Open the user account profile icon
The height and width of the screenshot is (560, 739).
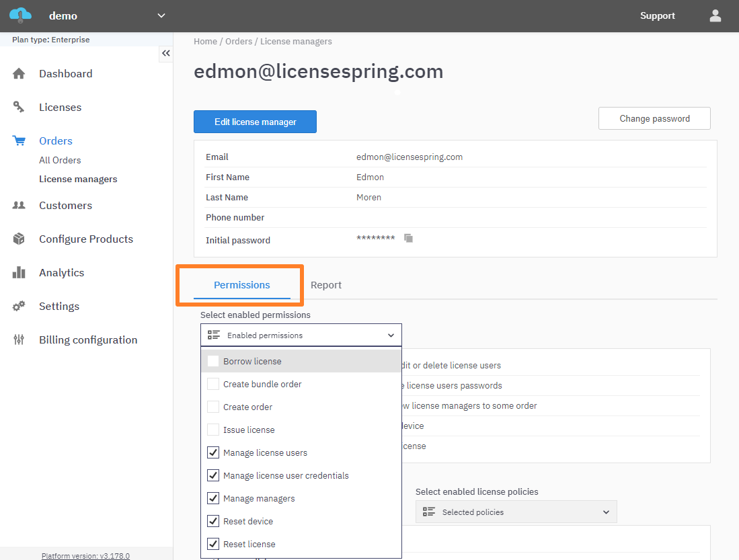[715, 15]
